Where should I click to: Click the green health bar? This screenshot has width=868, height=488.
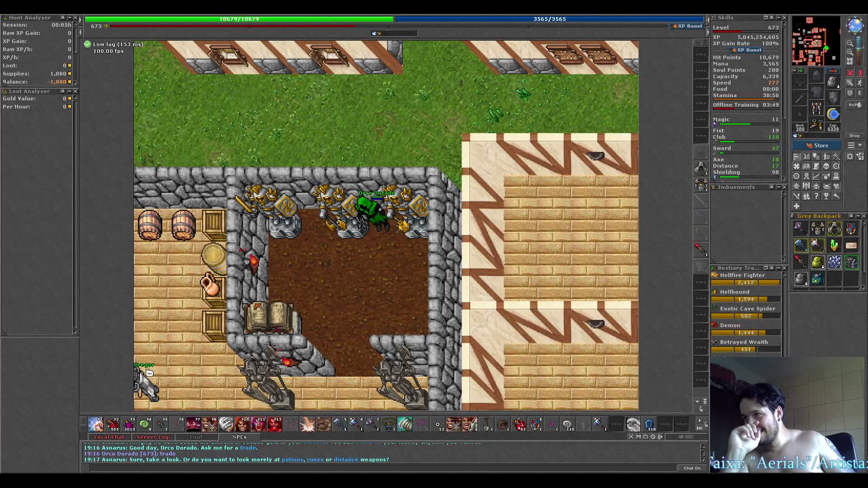click(x=239, y=19)
